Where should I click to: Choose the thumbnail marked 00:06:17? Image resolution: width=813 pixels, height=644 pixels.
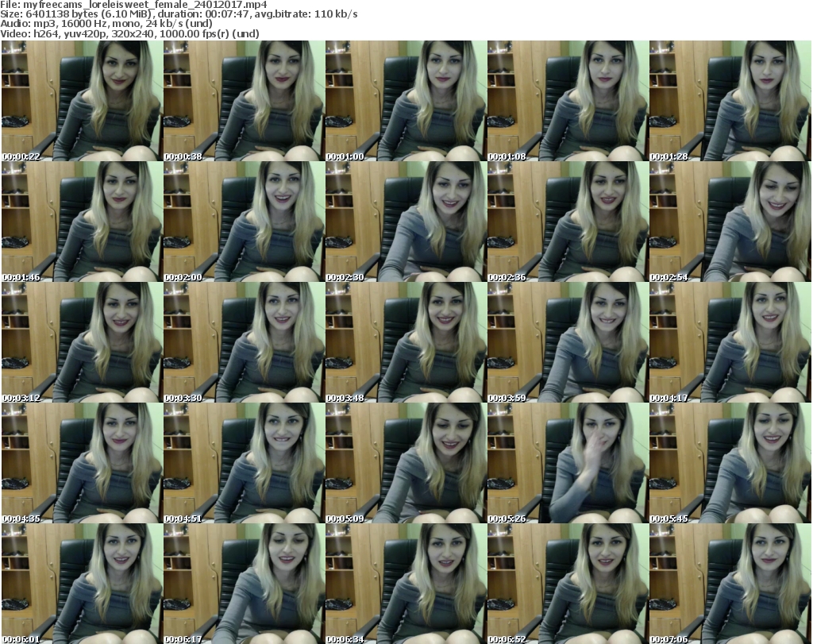244,584
